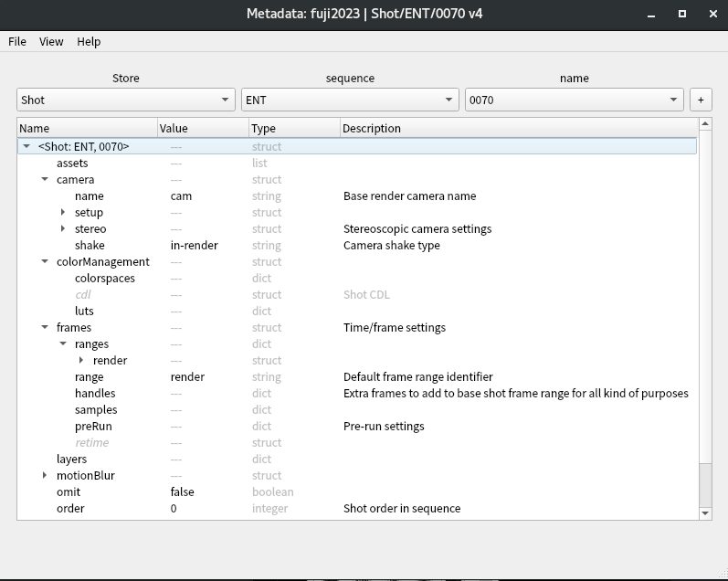The image size is (728, 581).
Task: Select the omit boolean value false
Action: click(182, 492)
